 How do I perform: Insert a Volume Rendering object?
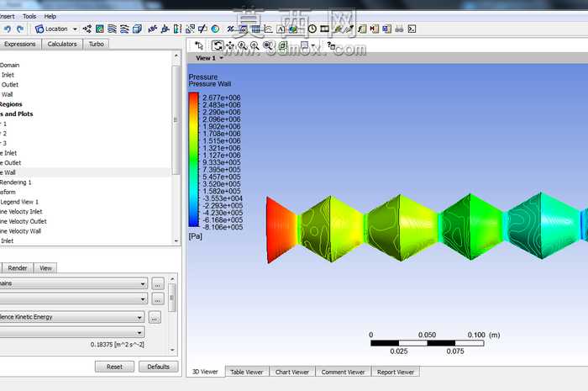[x=137, y=29]
